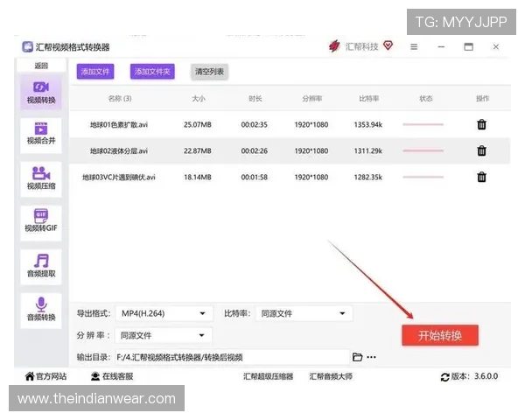Image resolution: width=525 pixels, height=420 pixels.
Task: Click the 1282.35k bitrate cell
Action: pyautogui.click(x=368, y=177)
